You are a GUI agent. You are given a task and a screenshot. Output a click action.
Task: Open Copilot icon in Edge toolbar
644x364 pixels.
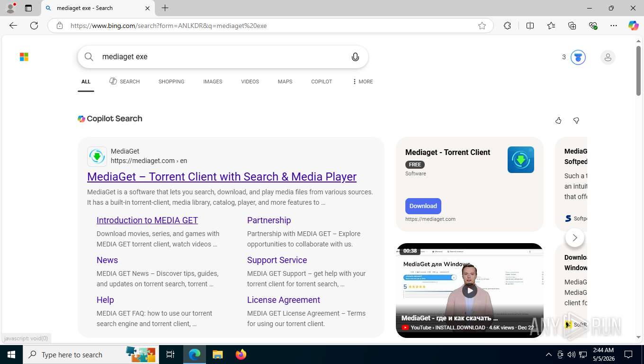634,26
